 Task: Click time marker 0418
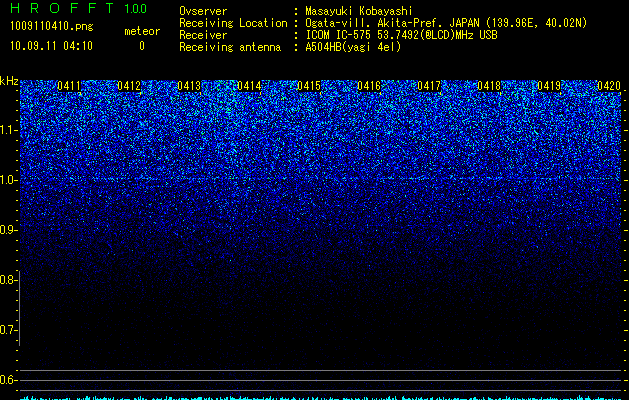(x=489, y=86)
